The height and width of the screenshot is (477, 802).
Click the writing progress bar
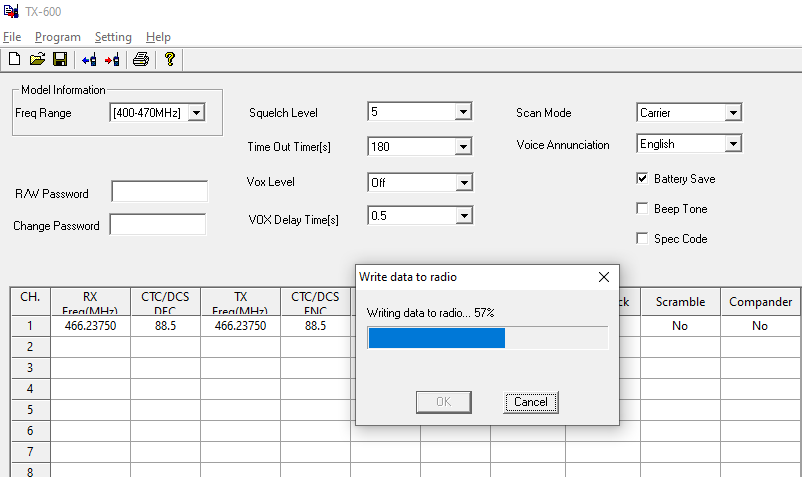pos(487,338)
